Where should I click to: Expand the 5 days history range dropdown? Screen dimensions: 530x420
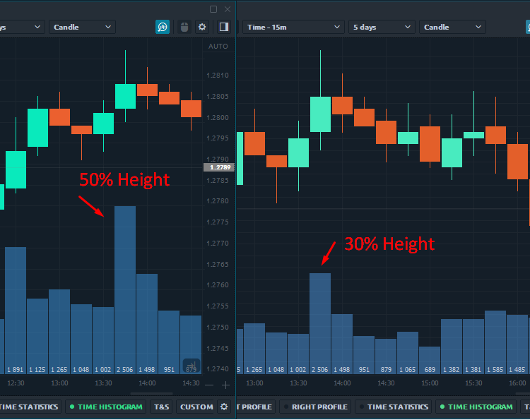[x=380, y=27]
